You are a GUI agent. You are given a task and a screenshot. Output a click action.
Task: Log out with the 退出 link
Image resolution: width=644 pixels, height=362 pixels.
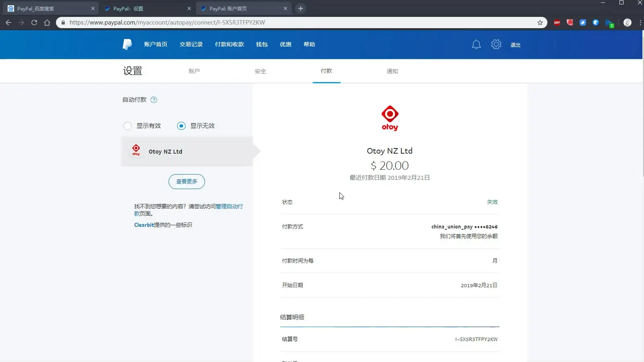516,45
